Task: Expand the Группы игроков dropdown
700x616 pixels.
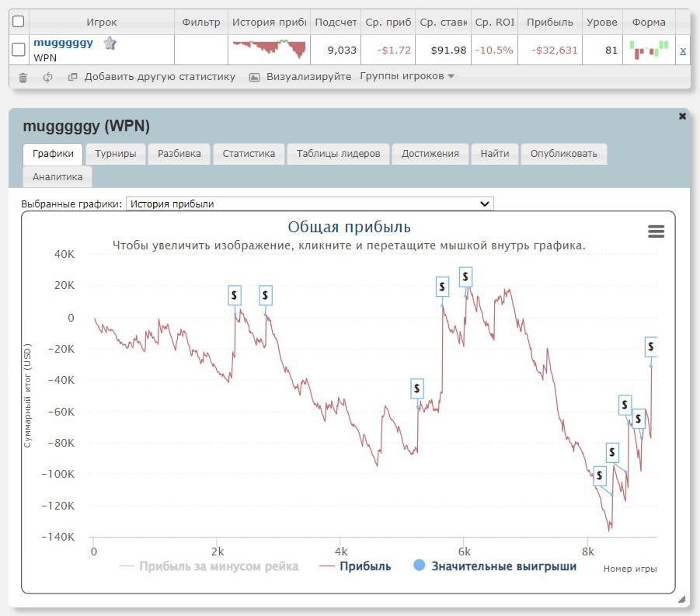Action: pos(407,76)
